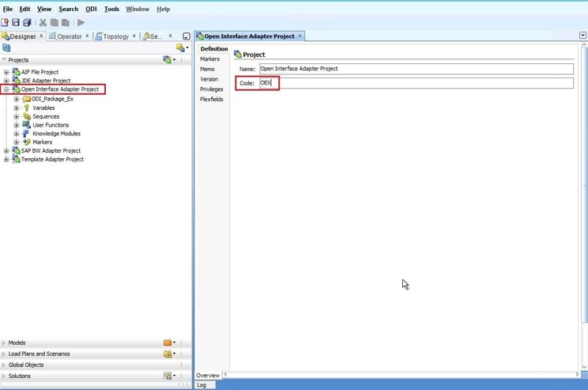Open the Help menu

(x=163, y=9)
